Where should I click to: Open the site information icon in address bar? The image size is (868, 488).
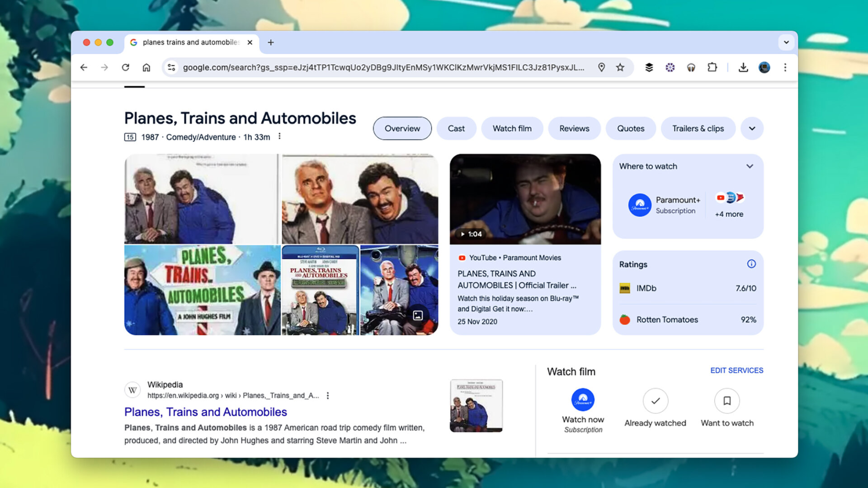tap(171, 67)
